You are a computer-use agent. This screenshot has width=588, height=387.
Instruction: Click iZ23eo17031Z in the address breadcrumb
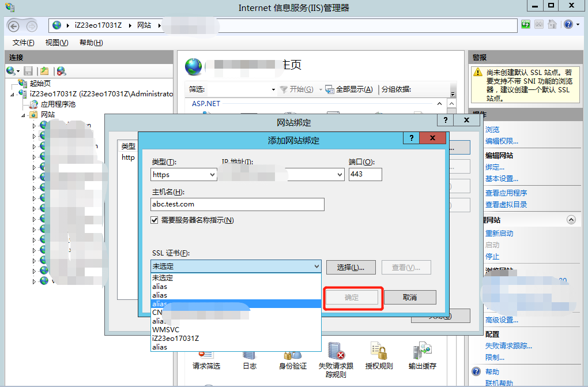click(98, 25)
